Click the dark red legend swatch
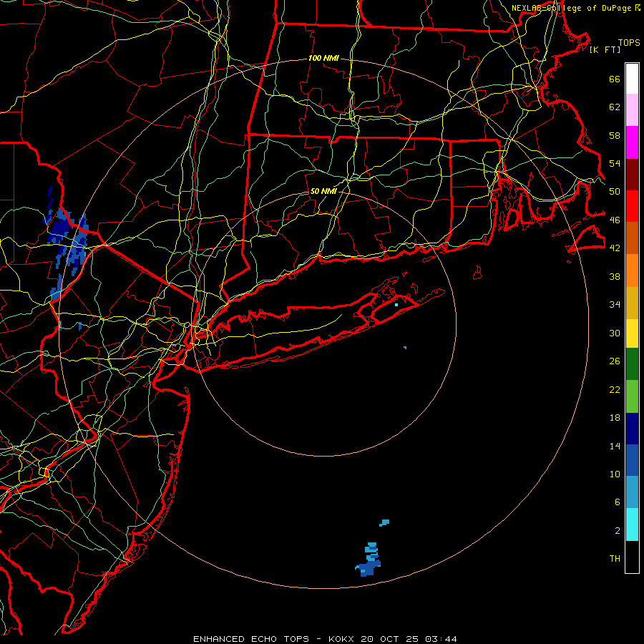 click(632, 175)
